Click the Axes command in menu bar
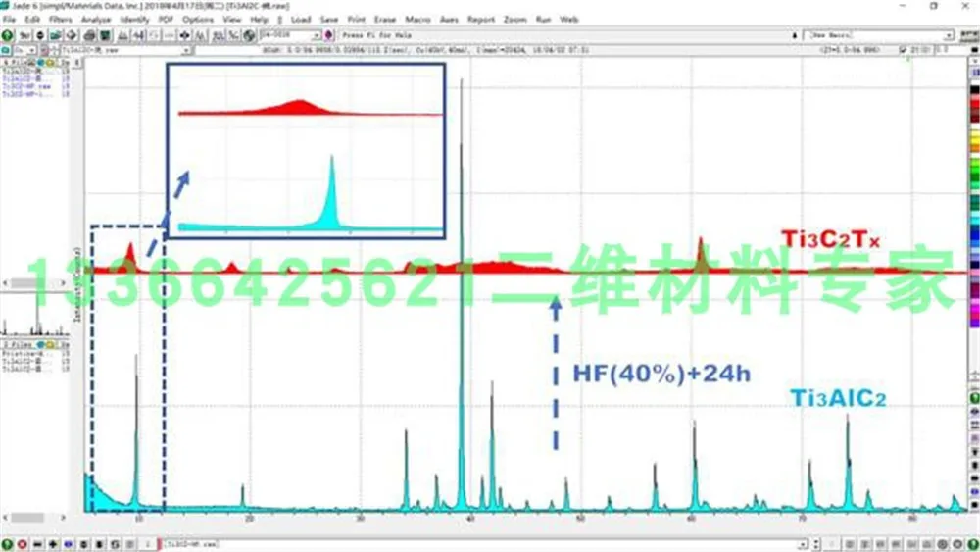The image size is (980, 552). [449, 20]
